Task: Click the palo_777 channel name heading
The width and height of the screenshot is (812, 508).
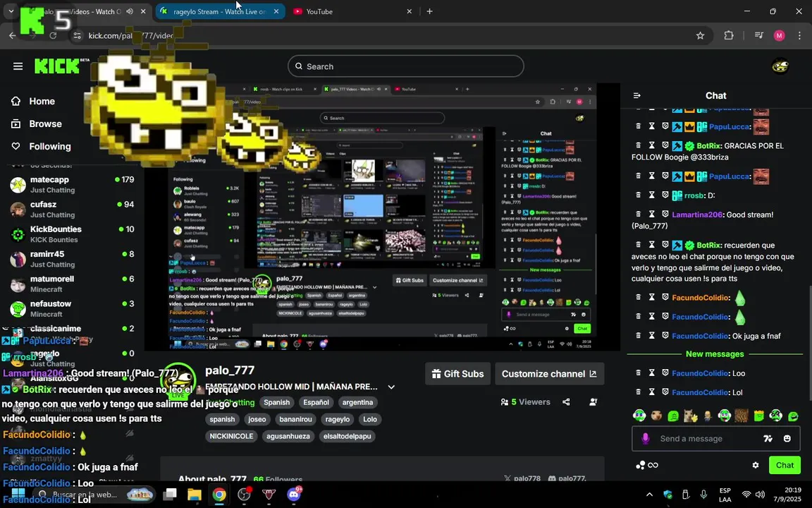Action: pyautogui.click(x=230, y=370)
